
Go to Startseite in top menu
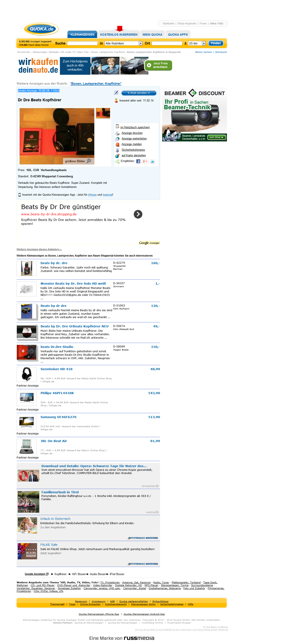coord(168,24)
